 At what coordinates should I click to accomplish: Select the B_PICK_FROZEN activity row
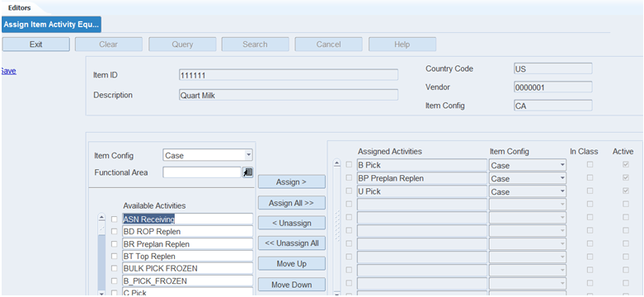point(188,281)
